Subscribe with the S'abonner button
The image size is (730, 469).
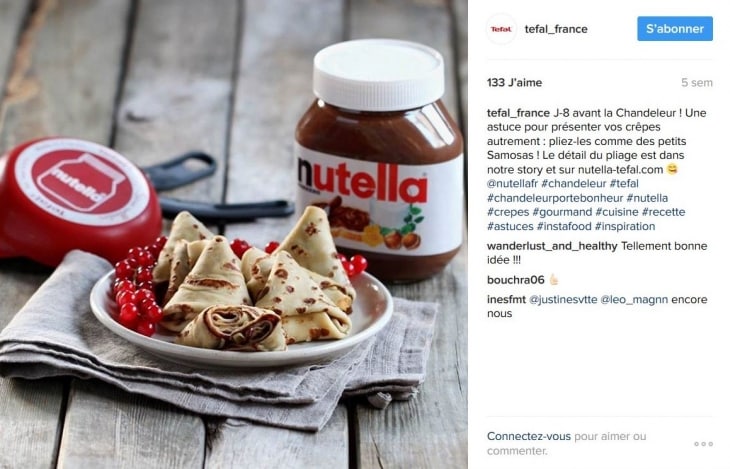point(675,28)
